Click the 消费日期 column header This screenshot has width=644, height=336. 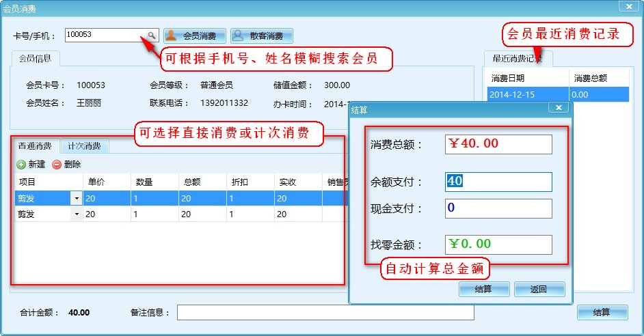[x=526, y=79]
